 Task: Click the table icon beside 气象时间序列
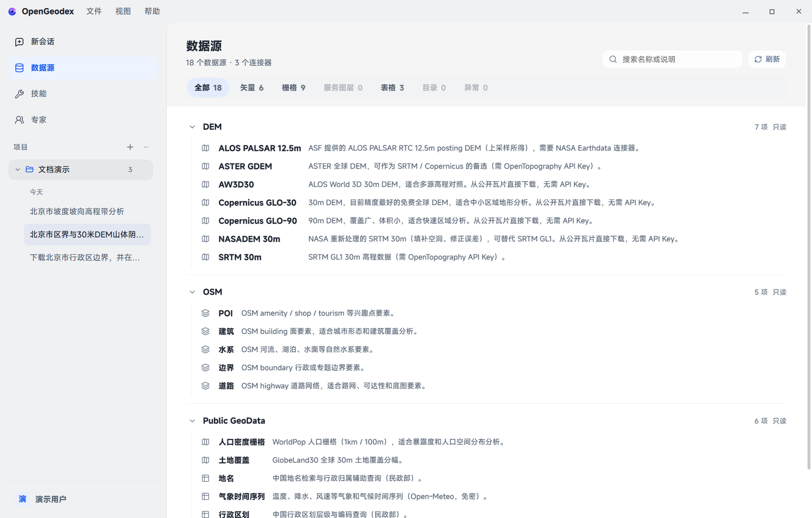click(206, 496)
